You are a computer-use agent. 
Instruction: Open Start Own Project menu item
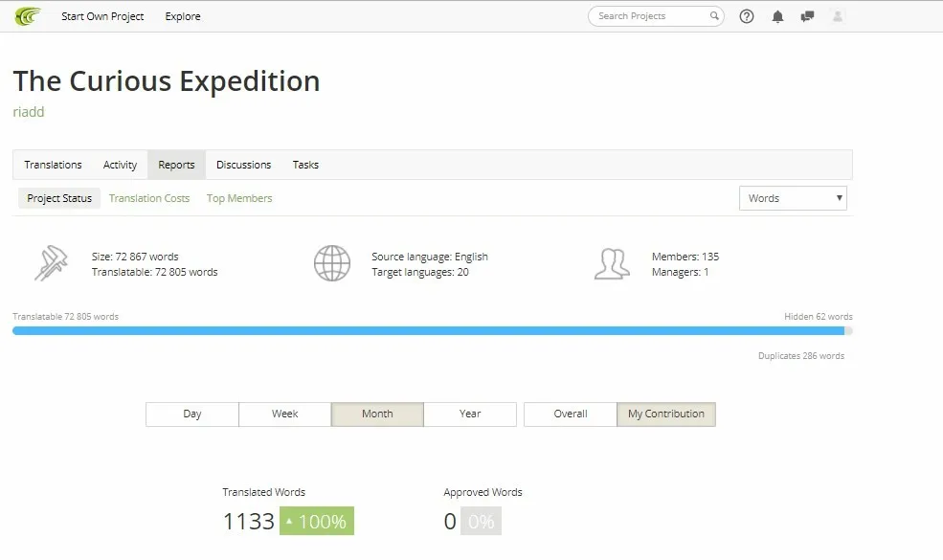[102, 16]
